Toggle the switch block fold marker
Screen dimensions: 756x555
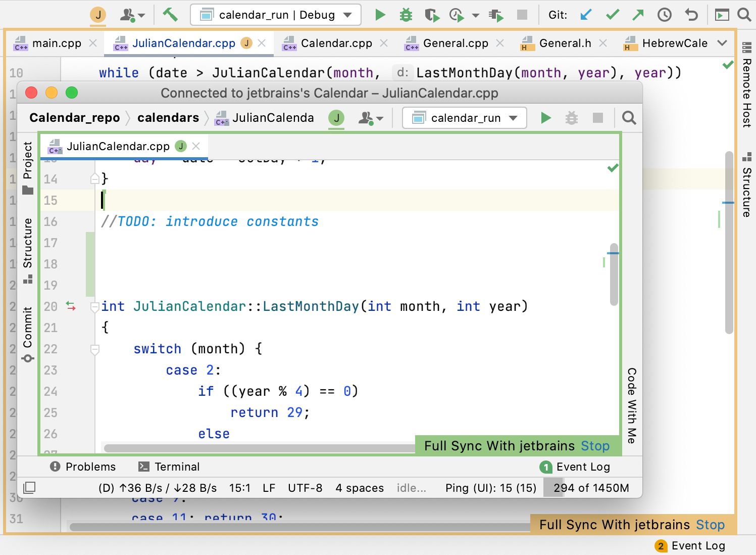94,349
